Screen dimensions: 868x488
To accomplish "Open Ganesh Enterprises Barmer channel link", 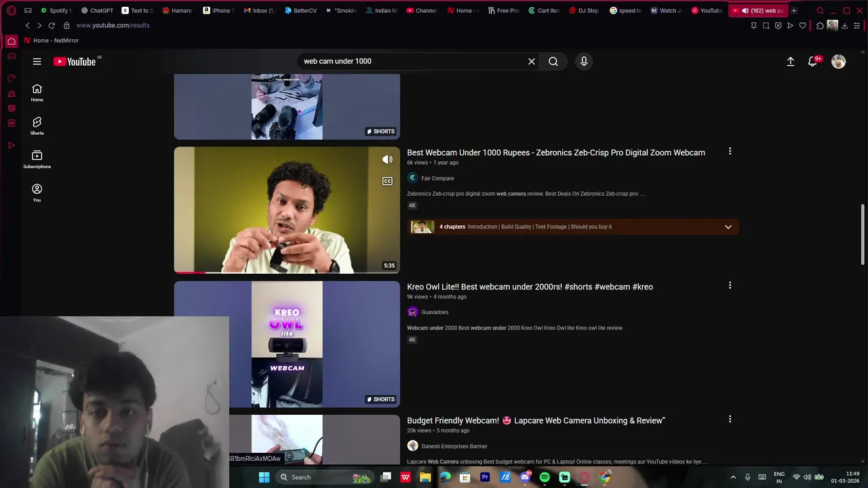I will click(x=454, y=447).
